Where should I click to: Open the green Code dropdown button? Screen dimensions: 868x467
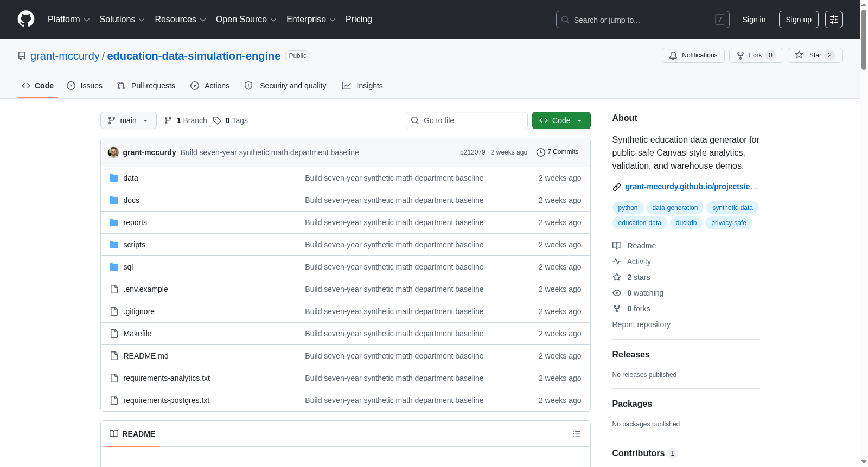tap(561, 120)
